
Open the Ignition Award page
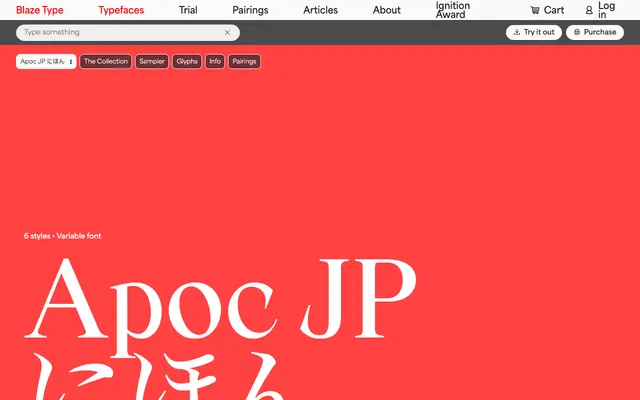pos(453,10)
